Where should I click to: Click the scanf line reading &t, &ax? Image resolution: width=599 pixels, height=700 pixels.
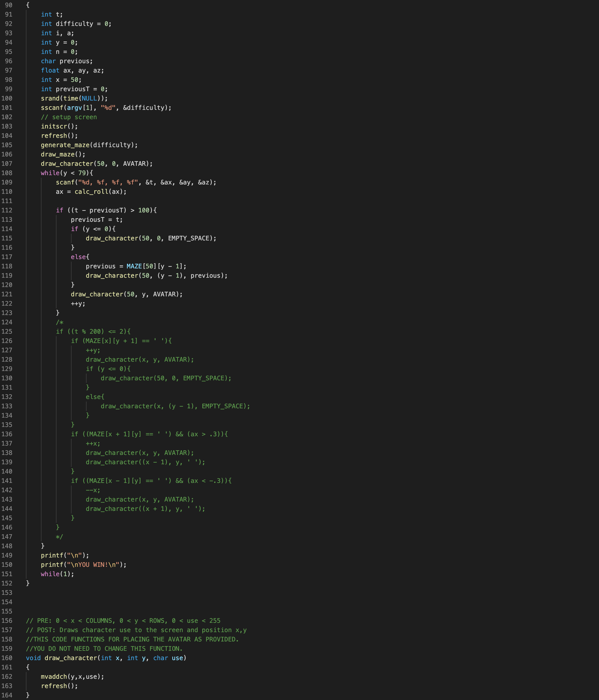point(136,182)
